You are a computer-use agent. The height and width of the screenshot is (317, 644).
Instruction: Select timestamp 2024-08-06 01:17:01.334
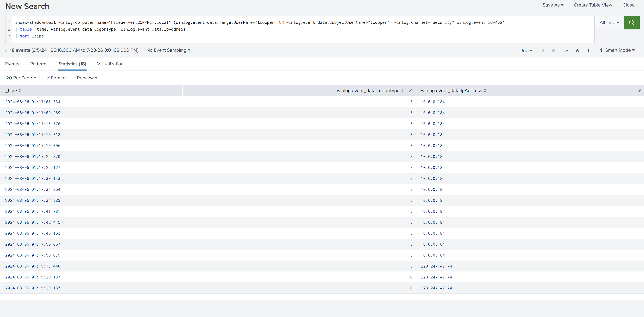[x=33, y=102]
